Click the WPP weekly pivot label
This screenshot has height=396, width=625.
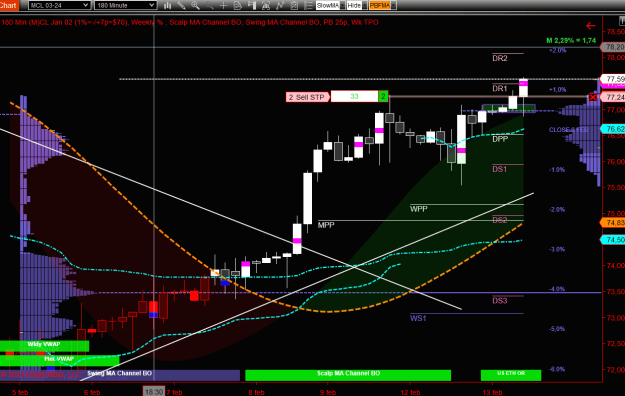coord(419,209)
